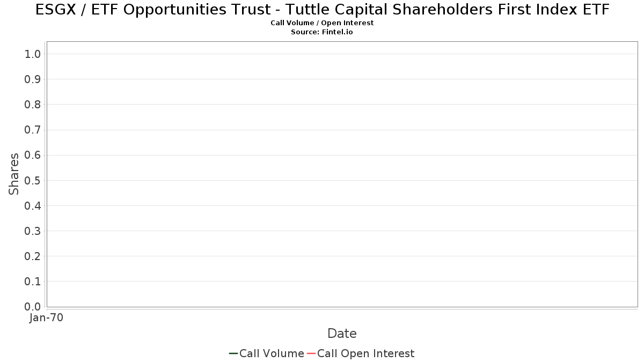Image resolution: width=644 pixels, height=362 pixels.
Task: Click the 0.6 y-axis tick label
Action: coord(33,155)
